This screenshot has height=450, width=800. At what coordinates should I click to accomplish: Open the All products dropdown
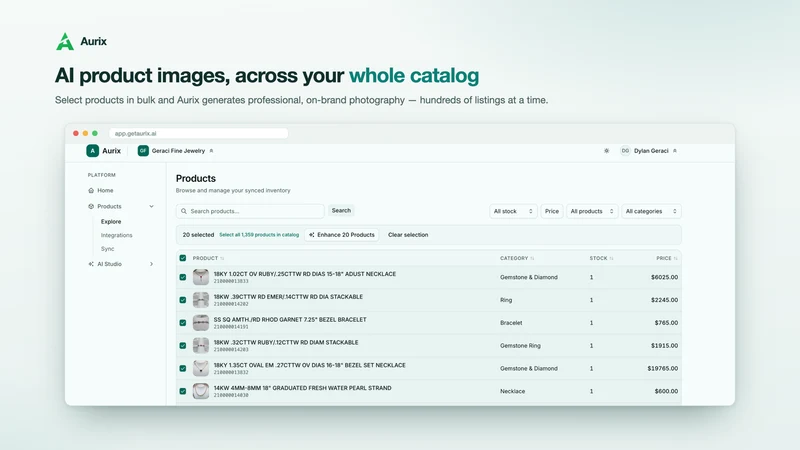(592, 211)
